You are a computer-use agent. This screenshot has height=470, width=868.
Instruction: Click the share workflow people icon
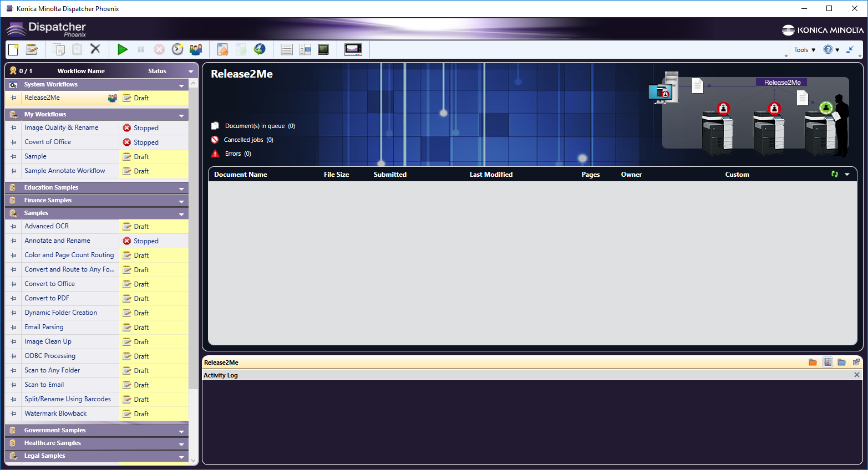click(196, 50)
